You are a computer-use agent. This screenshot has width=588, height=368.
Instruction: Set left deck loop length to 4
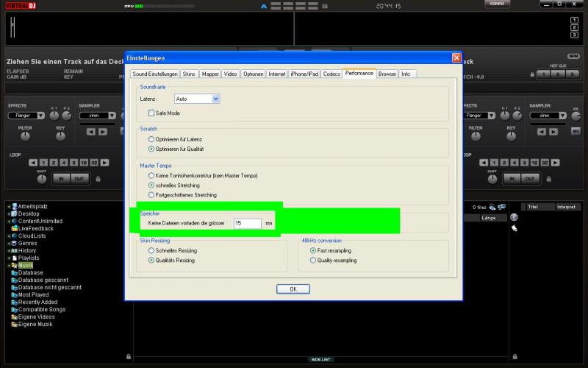64,163
